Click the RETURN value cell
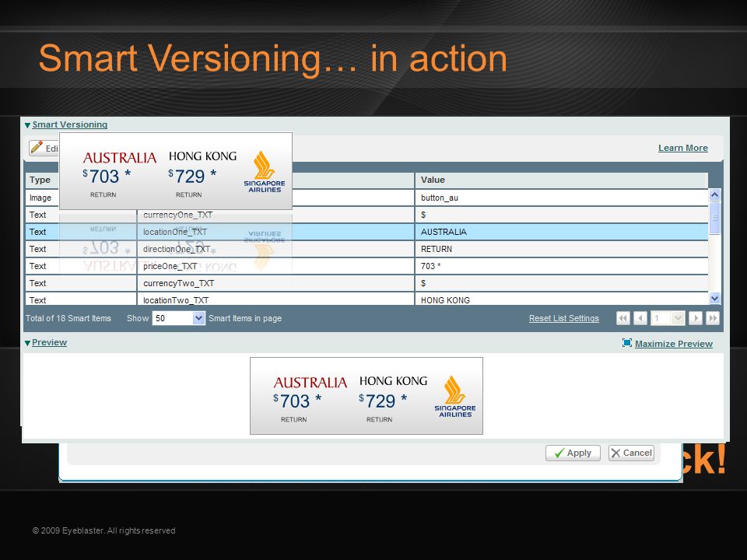The image size is (747, 560). pyautogui.click(x=561, y=249)
